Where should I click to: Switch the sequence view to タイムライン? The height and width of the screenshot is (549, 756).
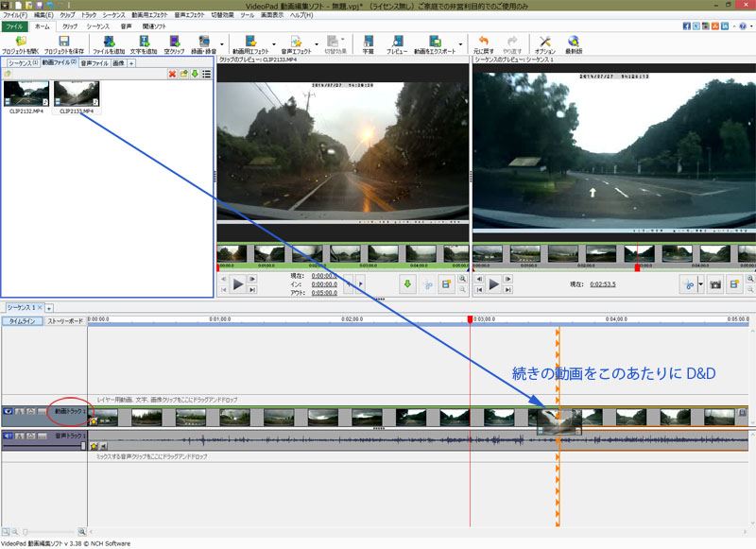click(x=22, y=321)
